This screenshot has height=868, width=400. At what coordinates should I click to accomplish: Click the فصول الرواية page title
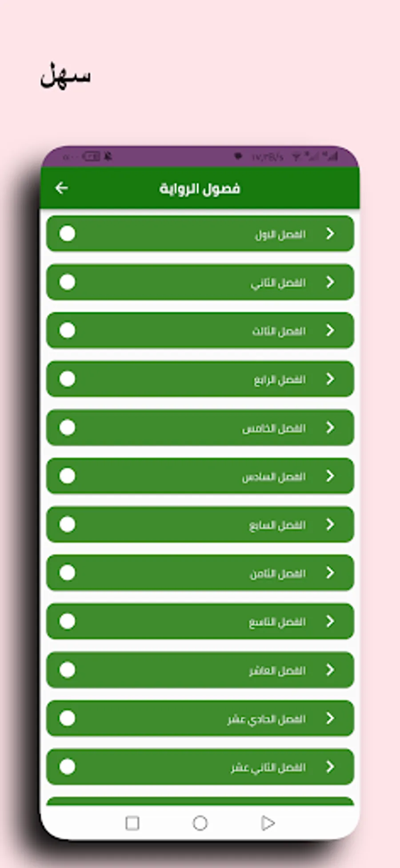click(x=200, y=189)
